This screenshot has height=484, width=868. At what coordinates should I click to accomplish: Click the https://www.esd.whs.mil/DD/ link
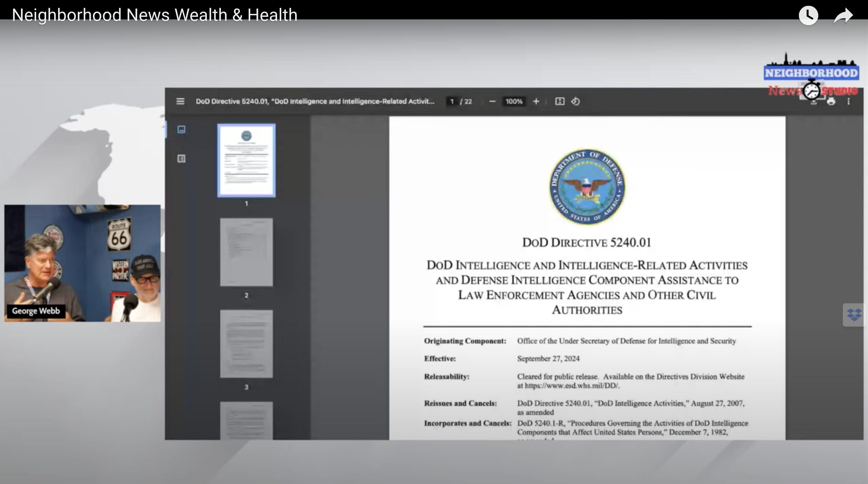click(x=572, y=386)
